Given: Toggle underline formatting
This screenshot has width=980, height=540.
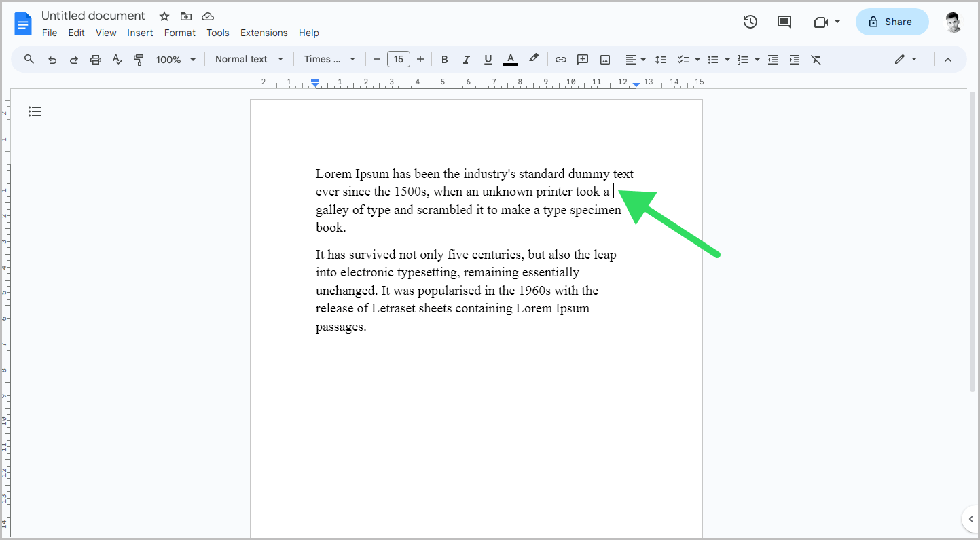Looking at the screenshot, I should coord(488,59).
